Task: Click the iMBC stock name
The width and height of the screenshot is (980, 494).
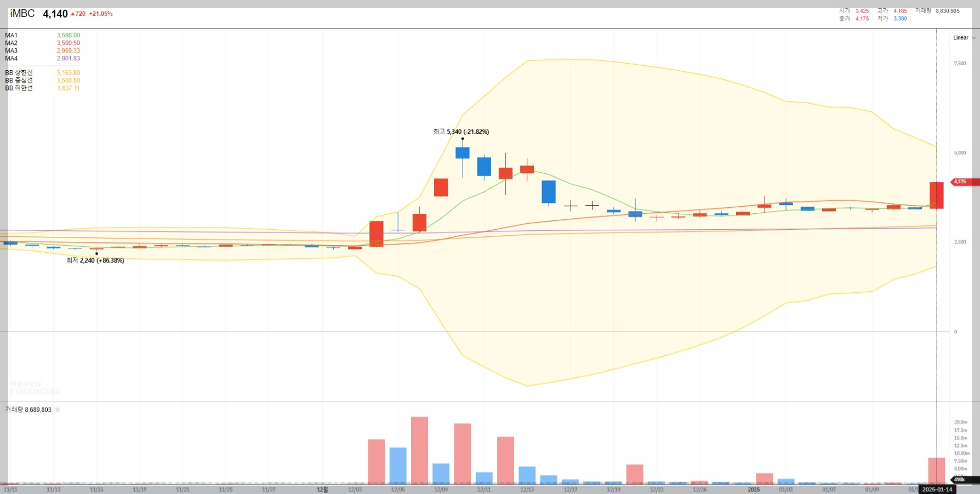Action: (x=22, y=14)
